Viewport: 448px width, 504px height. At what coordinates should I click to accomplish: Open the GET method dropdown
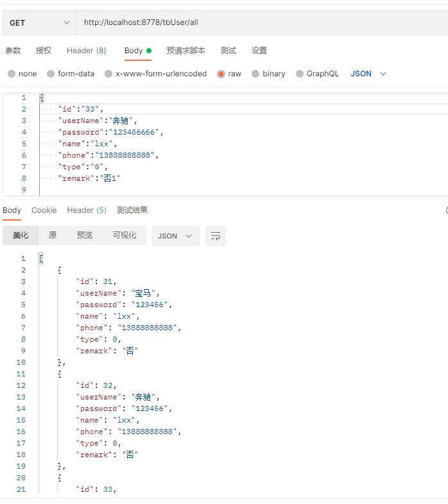[40, 22]
